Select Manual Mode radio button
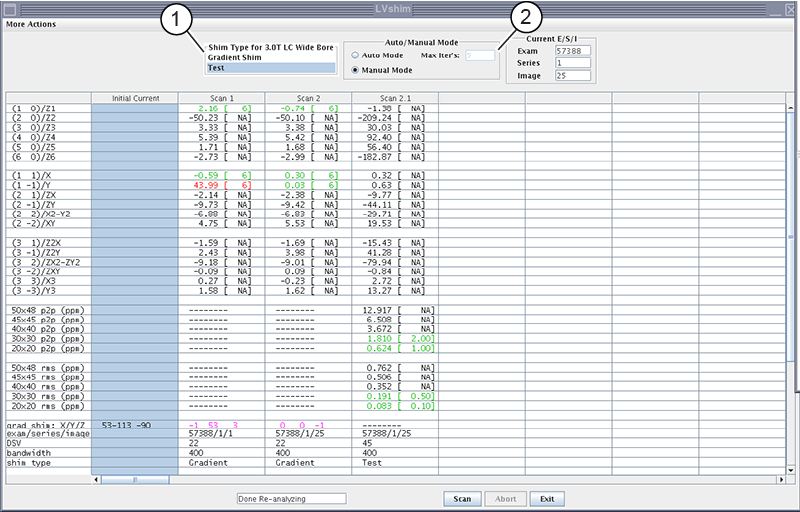 [355, 71]
